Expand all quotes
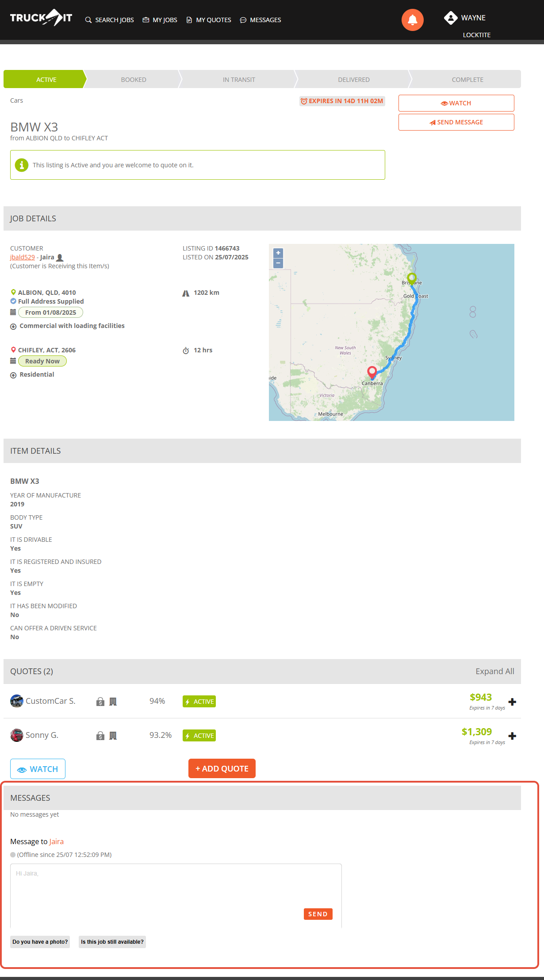 (x=495, y=671)
